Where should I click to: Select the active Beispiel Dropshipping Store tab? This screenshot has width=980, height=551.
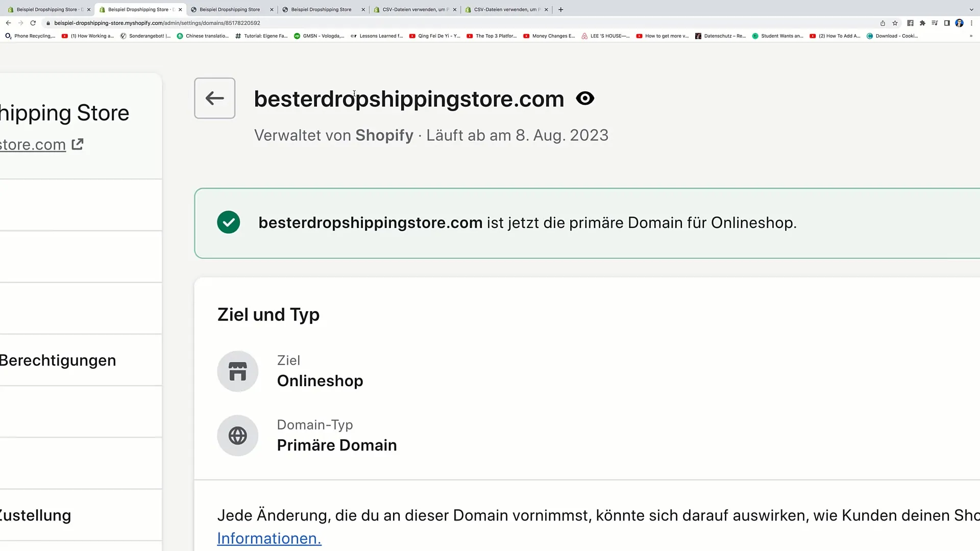[141, 10]
